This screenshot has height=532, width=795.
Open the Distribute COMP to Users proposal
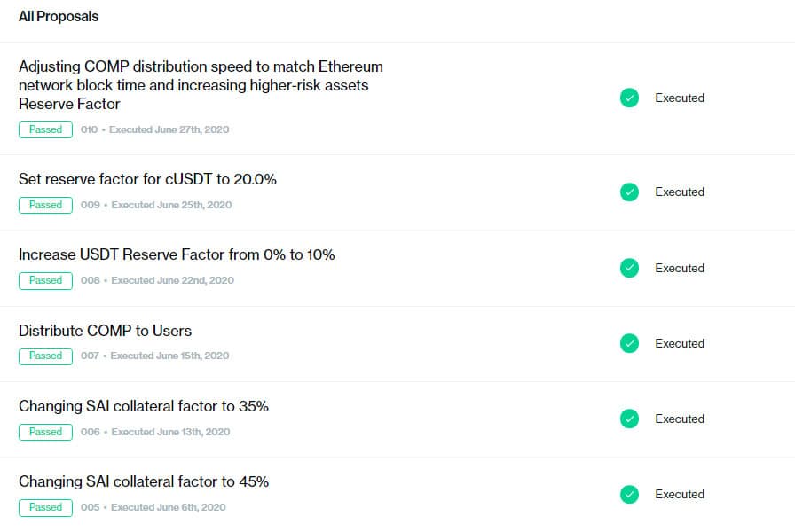click(105, 331)
